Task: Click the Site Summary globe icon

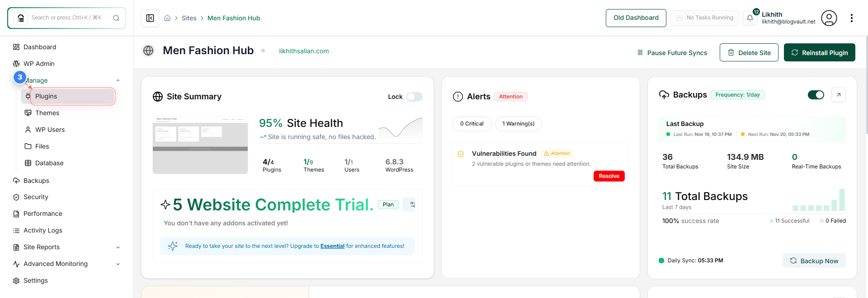Action: pos(158,97)
